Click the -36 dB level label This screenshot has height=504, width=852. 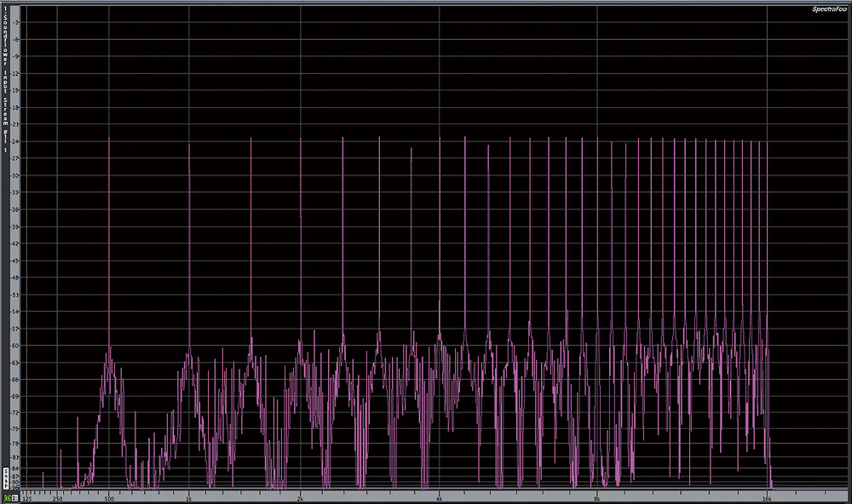pos(15,209)
